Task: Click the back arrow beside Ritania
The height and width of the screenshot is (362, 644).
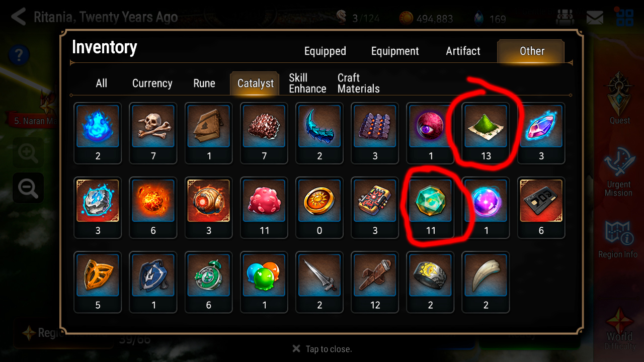Action: pyautogui.click(x=19, y=17)
